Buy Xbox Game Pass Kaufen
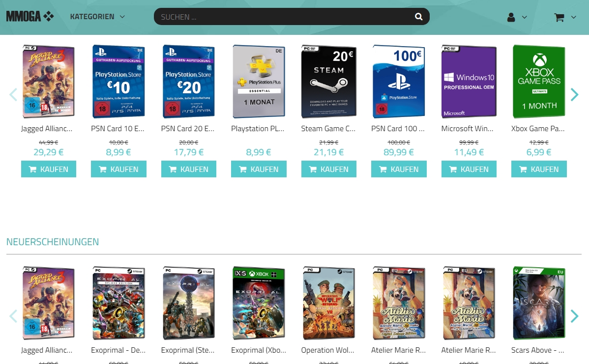This screenshot has height=364, width=589. click(x=539, y=169)
